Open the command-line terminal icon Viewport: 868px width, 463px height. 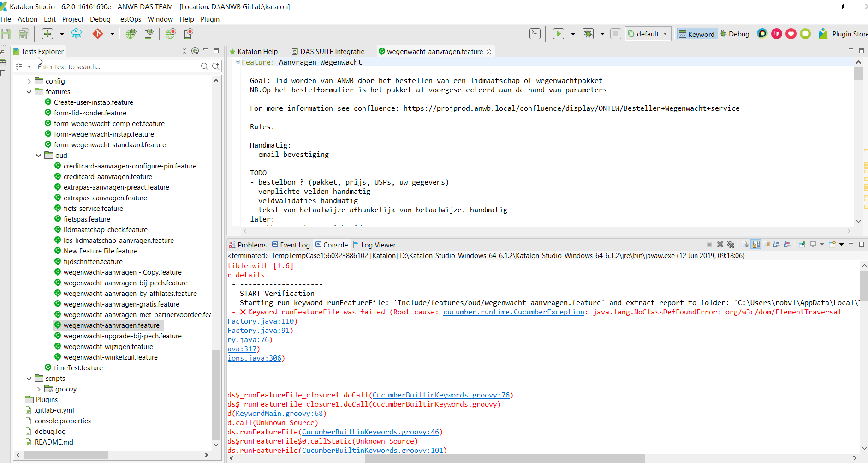(x=535, y=34)
